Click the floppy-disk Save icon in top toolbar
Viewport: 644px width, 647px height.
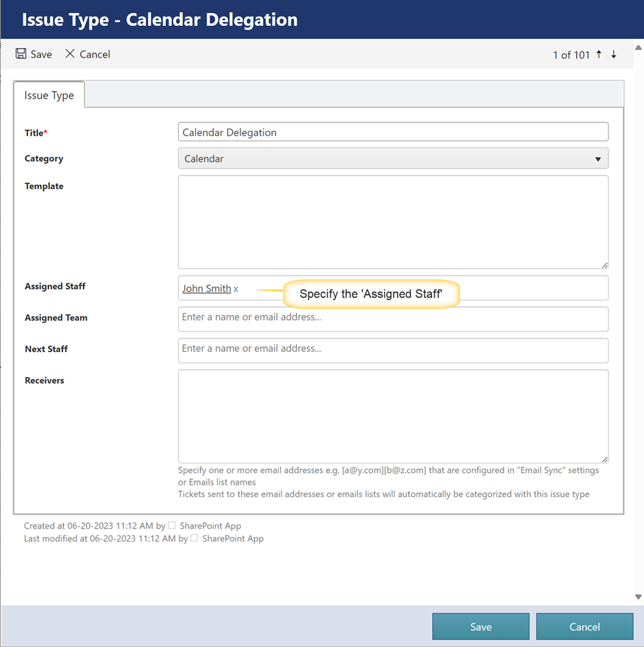coord(21,54)
